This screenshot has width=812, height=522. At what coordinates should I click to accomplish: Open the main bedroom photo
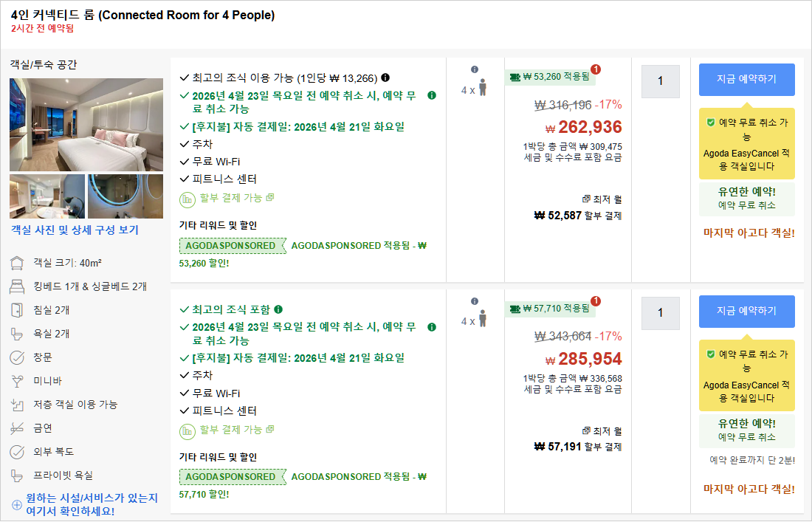86,124
